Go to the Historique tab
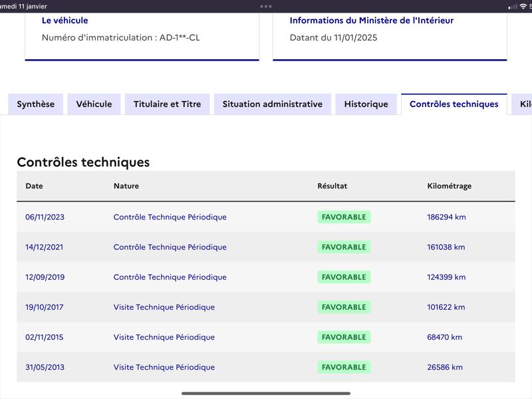Image resolution: width=532 pixels, height=399 pixels. coord(366,104)
